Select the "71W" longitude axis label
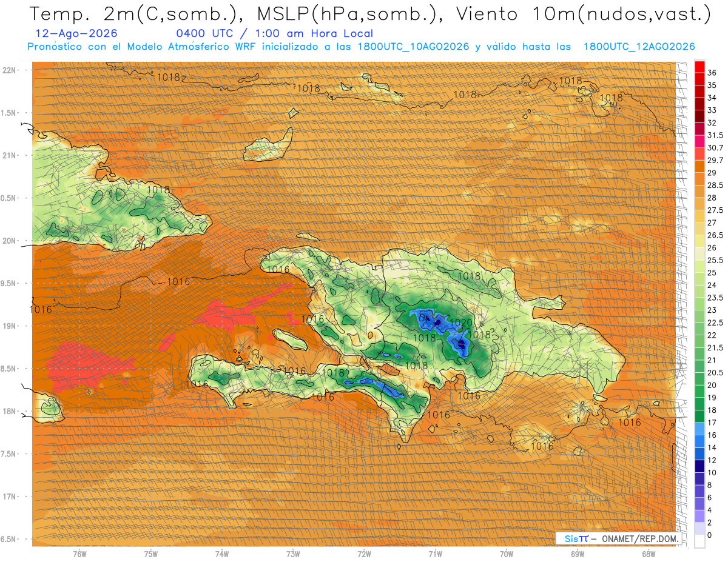 [x=435, y=554]
